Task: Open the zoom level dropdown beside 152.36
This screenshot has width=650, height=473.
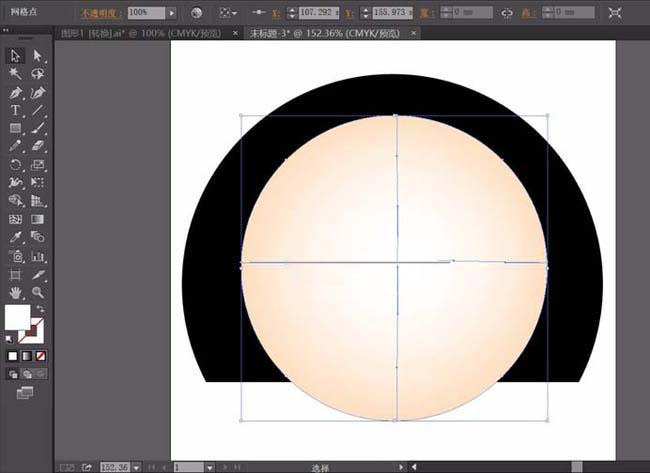Action: coord(136,468)
